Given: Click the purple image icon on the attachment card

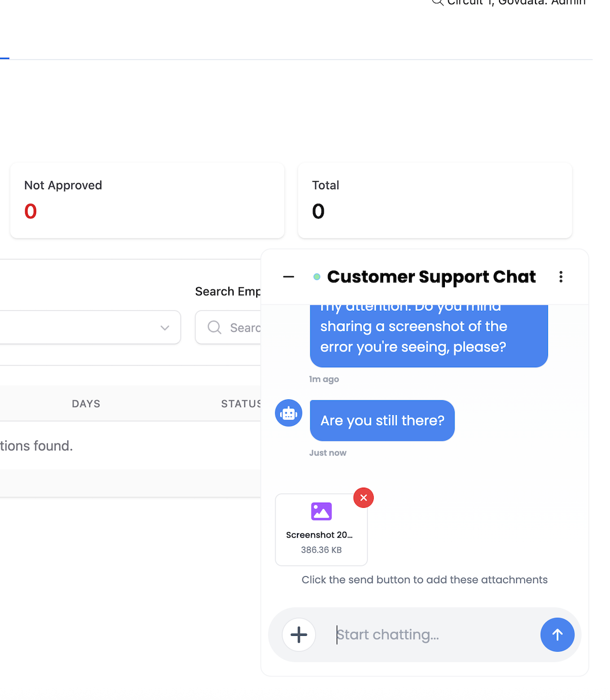Looking at the screenshot, I should tap(321, 511).
